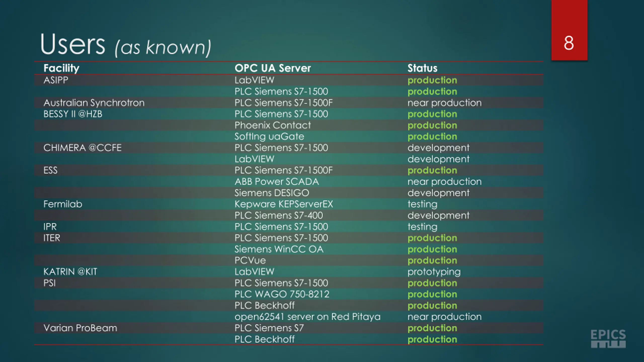Select LabVIEW in the ASIPP row
The image size is (644, 362).
click(x=254, y=80)
